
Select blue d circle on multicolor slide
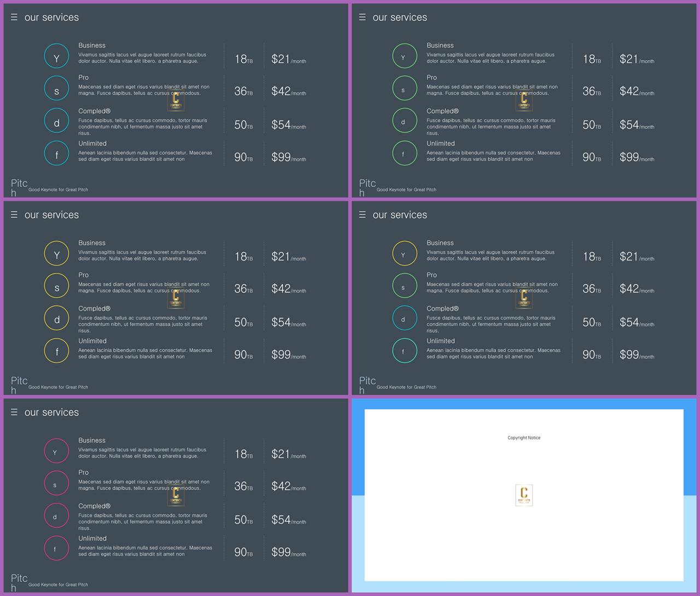[405, 318]
